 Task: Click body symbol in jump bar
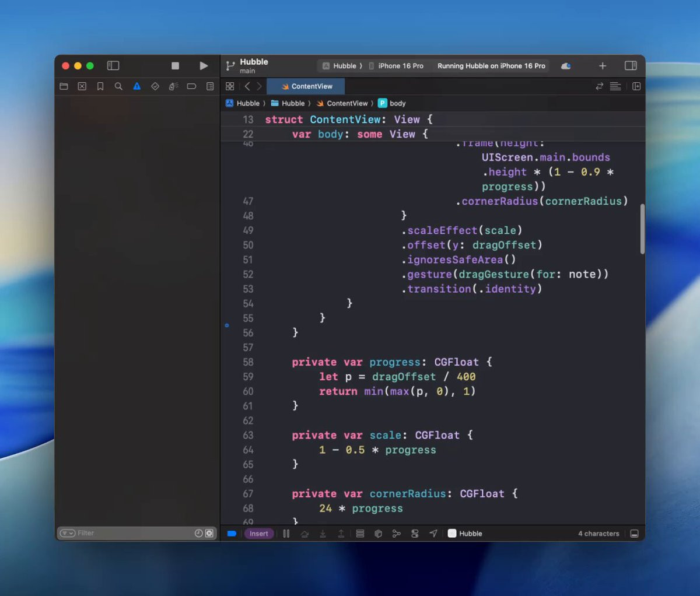point(392,103)
